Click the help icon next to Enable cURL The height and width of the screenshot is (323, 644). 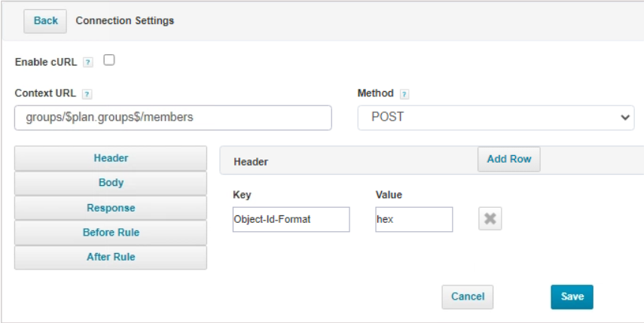[88, 62]
